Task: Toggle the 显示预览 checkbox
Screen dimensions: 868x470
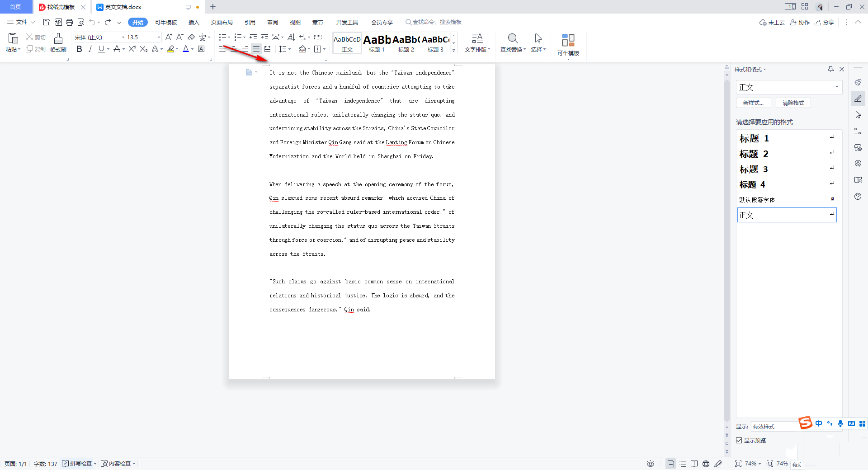Action: coord(739,440)
